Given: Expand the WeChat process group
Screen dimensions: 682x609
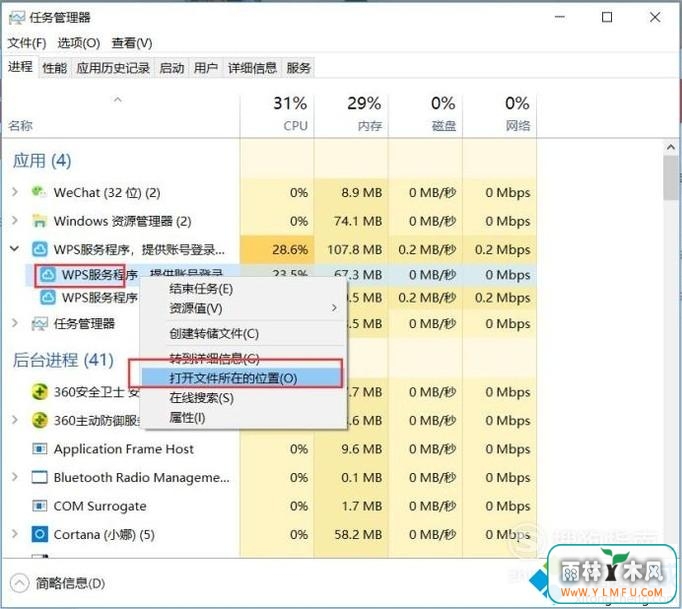Looking at the screenshot, I should tap(15, 192).
